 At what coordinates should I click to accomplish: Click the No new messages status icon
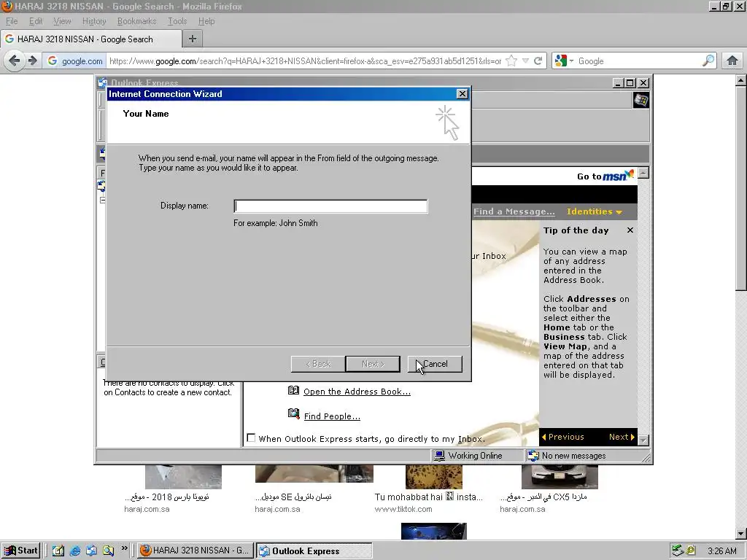coord(533,456)
